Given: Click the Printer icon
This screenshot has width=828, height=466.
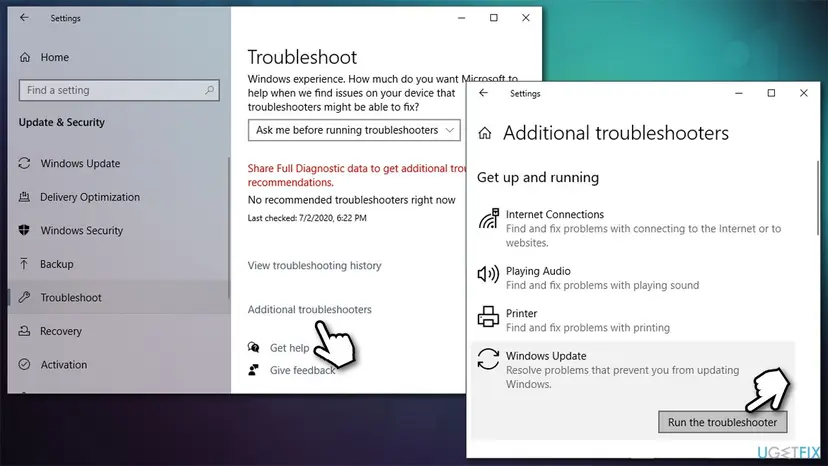Looking at the screenshot, I should 488,316.
